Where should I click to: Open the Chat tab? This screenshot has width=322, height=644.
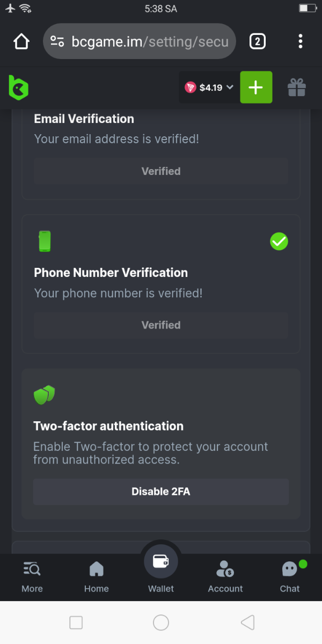click(290, 577)
